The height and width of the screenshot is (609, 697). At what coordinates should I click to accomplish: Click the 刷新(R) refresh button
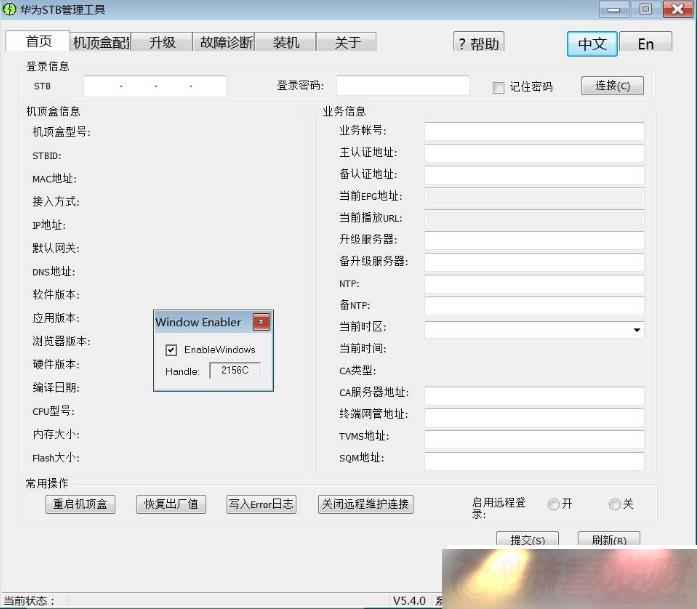(x=609, y=539)
